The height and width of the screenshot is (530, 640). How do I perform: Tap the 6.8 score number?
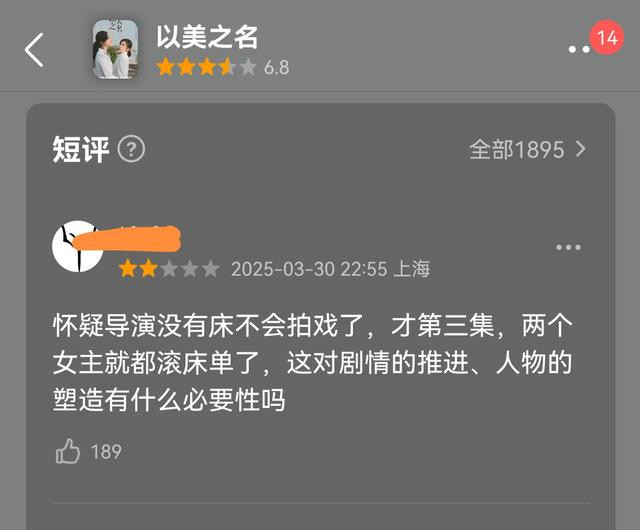pyautogui.click(x=277, y=68)
